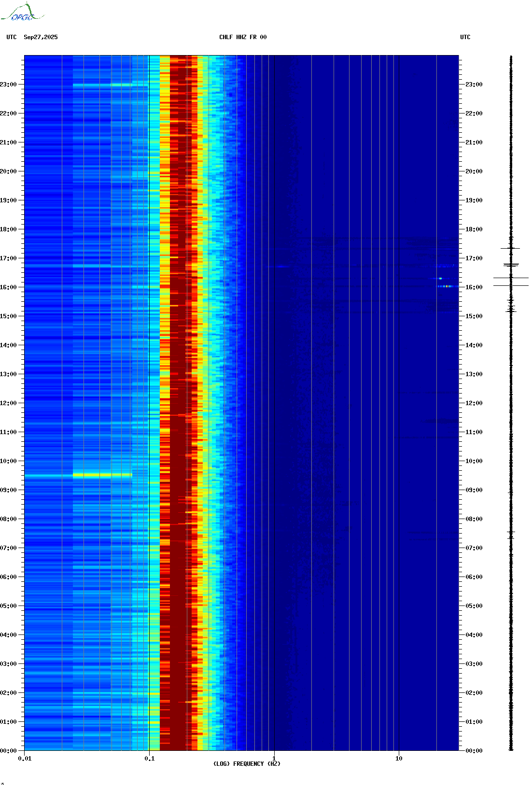Click the bright high-frequency spot at 16:00
This screenshot has height=789, width=532.
[x=448, y=286]
